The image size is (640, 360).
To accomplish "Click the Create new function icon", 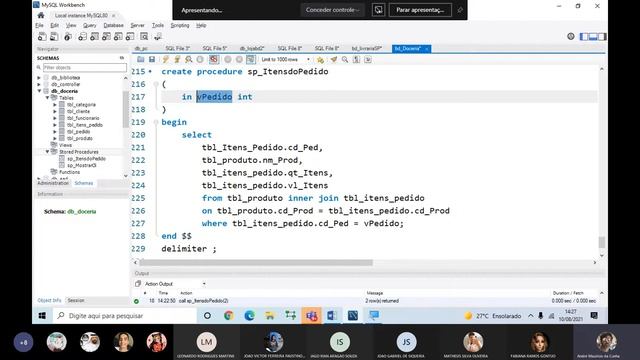I will click(130, 37).
